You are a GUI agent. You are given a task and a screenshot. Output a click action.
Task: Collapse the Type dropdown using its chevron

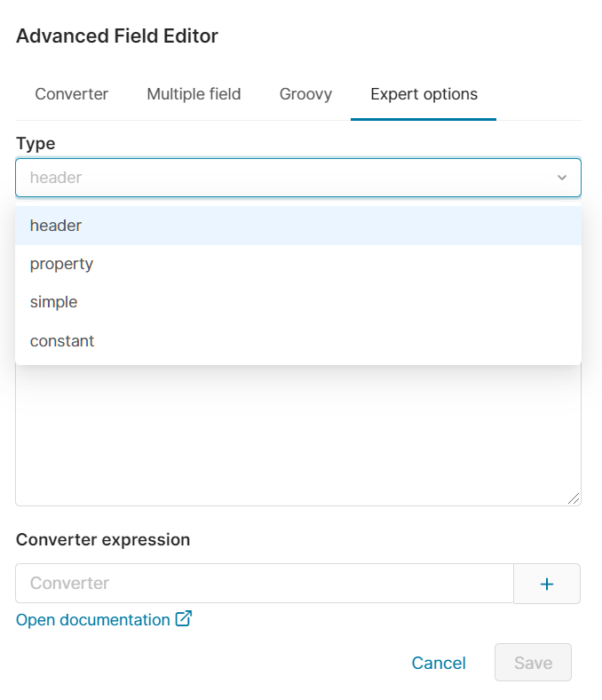[561, 178]
